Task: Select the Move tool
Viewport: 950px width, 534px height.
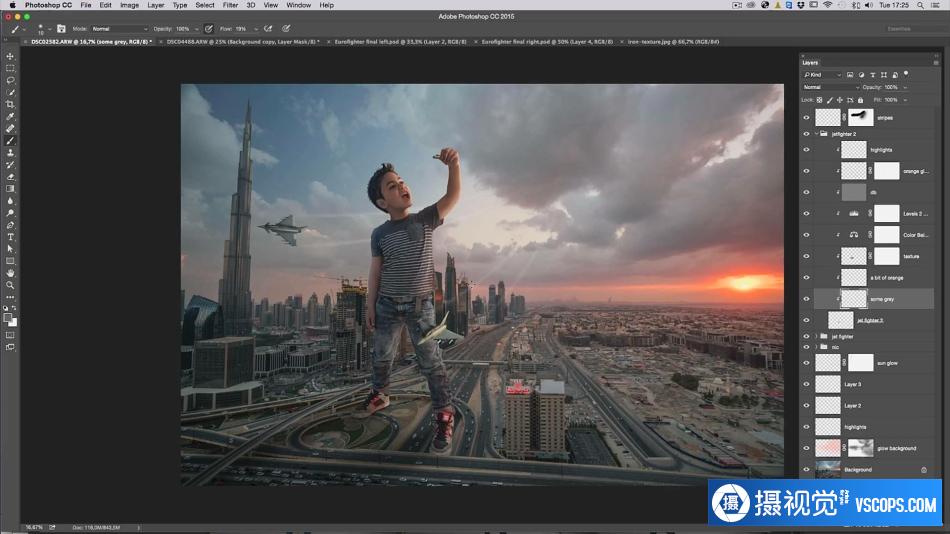Action: point(10,56)
